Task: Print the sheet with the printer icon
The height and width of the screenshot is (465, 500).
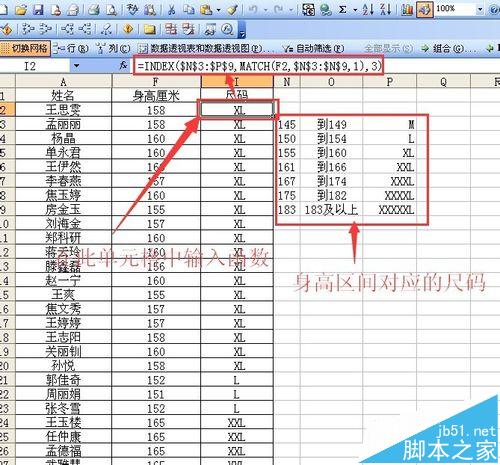Action: point(94,10)
